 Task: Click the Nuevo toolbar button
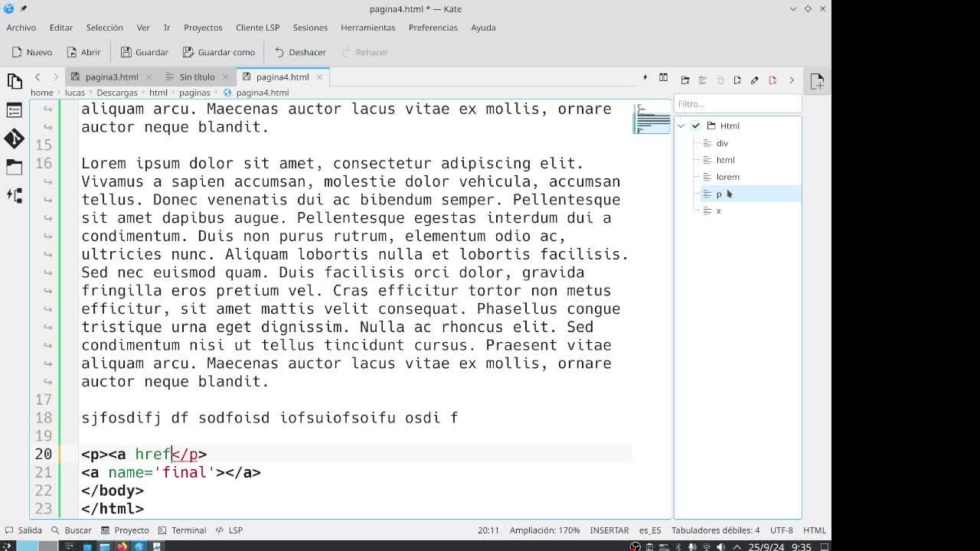pos(32,52)
